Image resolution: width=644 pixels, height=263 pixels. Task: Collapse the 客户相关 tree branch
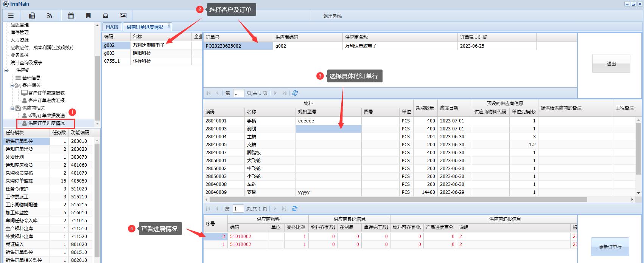tap(12, 85)
